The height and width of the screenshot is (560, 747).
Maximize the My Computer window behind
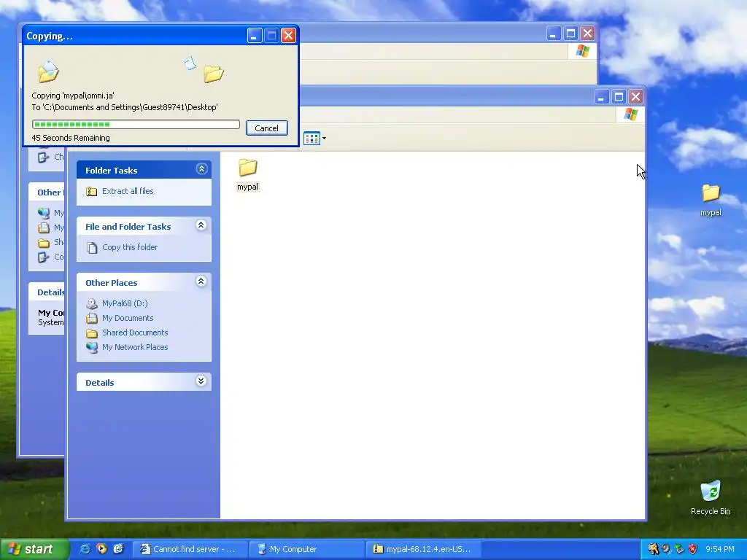[x=570, y=34]
